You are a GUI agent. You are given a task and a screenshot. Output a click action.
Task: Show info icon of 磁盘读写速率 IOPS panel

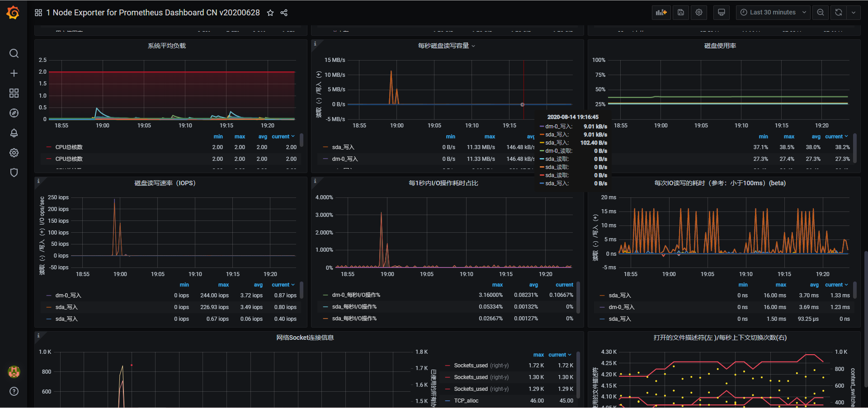[38, 181]
